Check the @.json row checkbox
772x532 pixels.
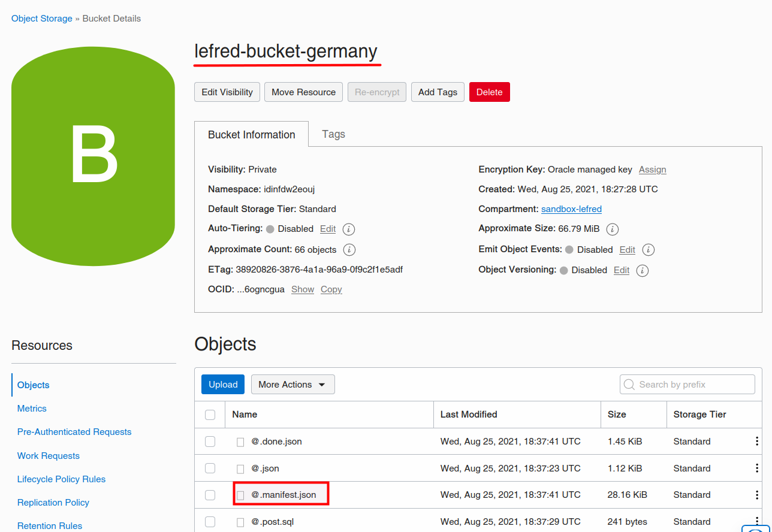pyautogui.click(x=210, y=468)
